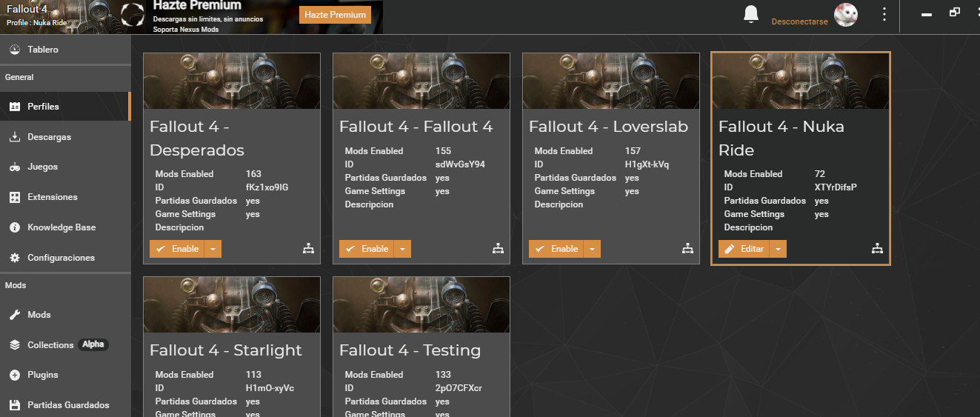This screenshot has width=980, height=417.
Task: Expand the Editar dropdown on Nuka Ride card
Action: click(x=778, y=249)
